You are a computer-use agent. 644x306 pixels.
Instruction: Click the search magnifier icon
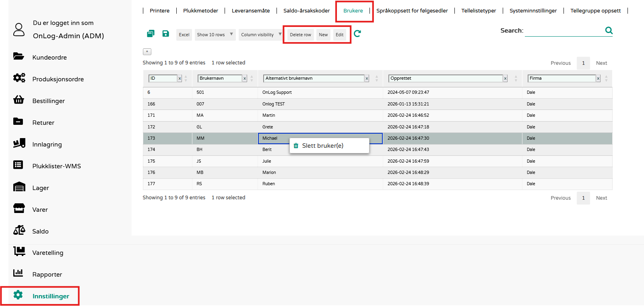click(609, 31)
